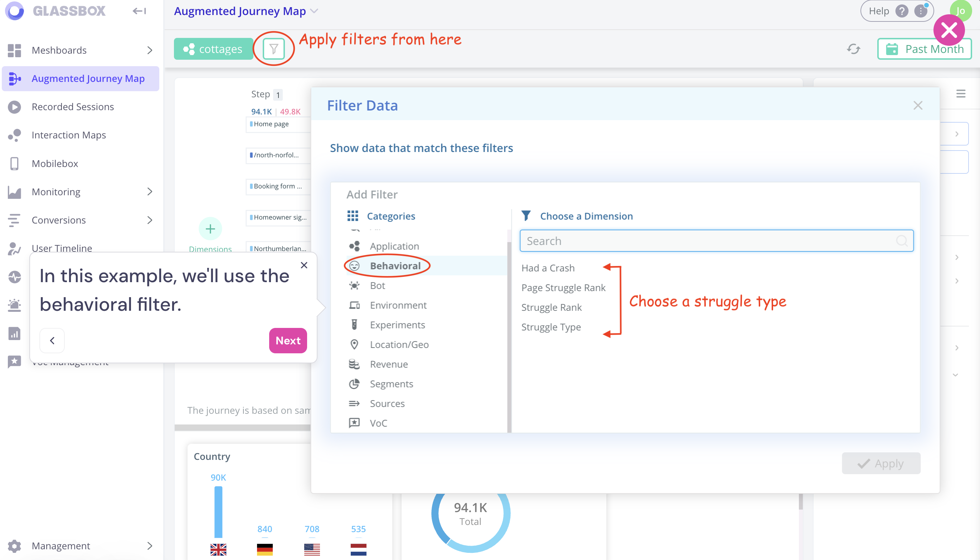Click the Location/Geo pin icon
The image size is (980, 560).
tap(354, 344)
